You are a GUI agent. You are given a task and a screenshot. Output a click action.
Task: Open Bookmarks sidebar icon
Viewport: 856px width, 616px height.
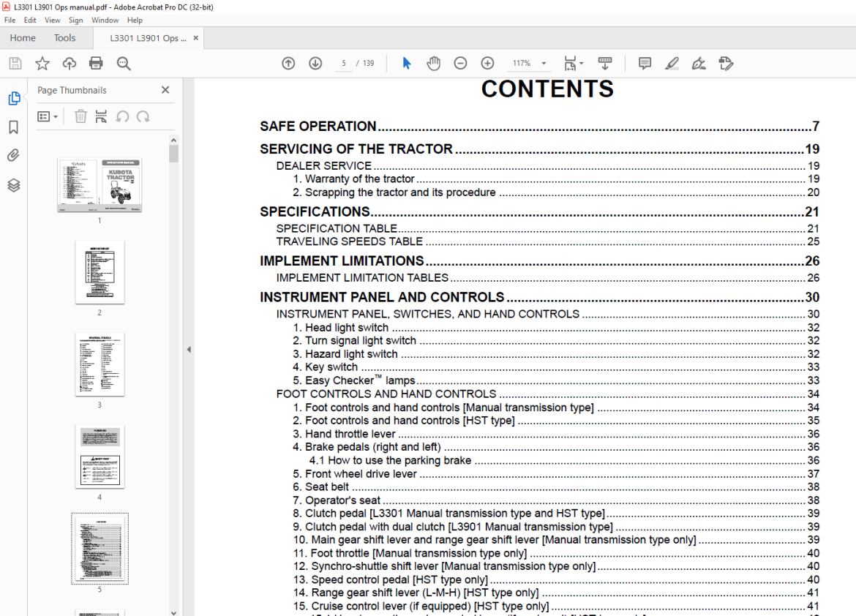[x=14, y=127]
